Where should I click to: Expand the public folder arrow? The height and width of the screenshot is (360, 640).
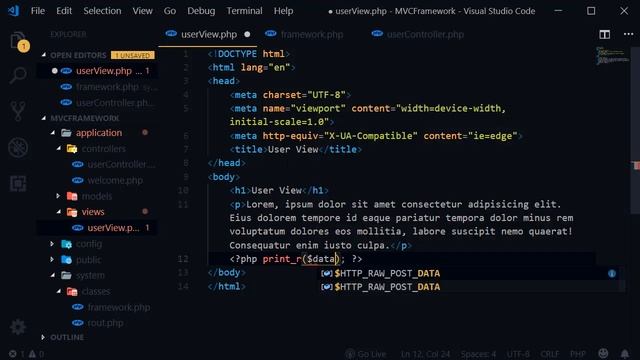coord(52,259)
